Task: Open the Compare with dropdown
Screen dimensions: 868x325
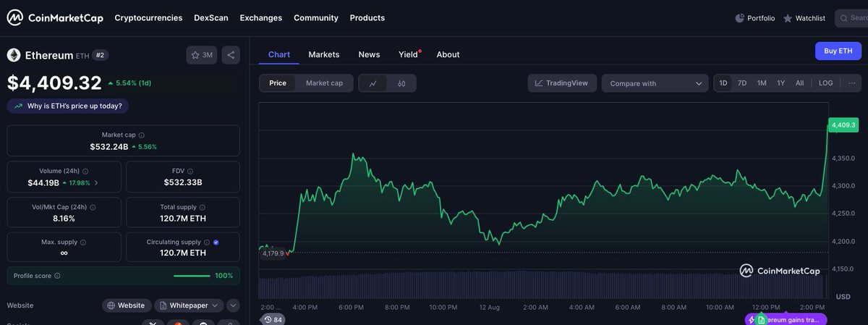Action: (655, 83)
